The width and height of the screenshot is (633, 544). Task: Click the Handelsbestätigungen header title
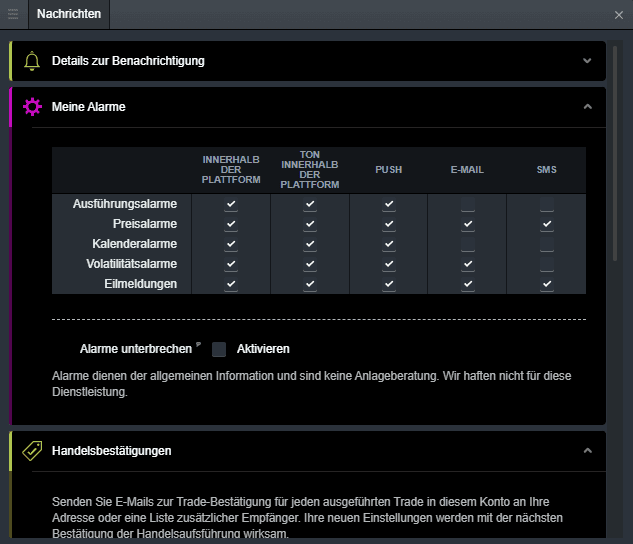[111, 451]
